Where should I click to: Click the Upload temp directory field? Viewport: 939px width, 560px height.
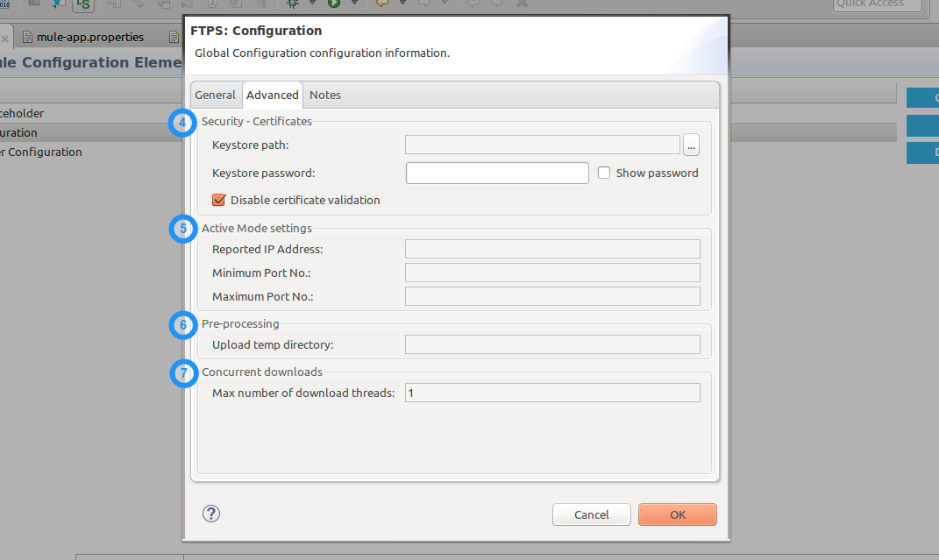tap(552, 344)
